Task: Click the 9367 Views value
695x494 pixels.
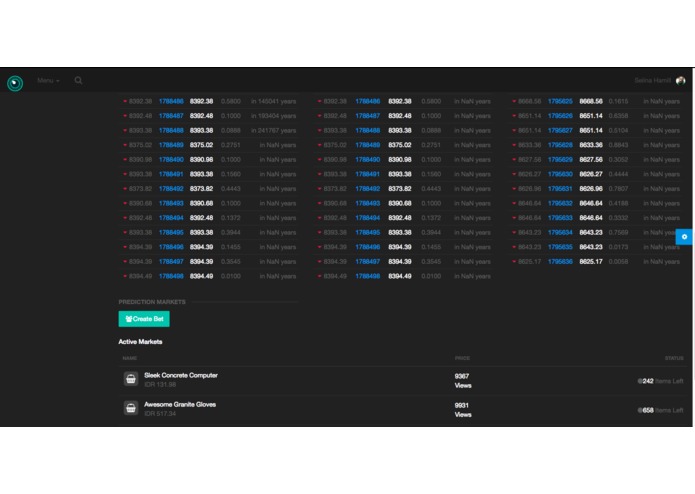Action: tap(463, 381)
